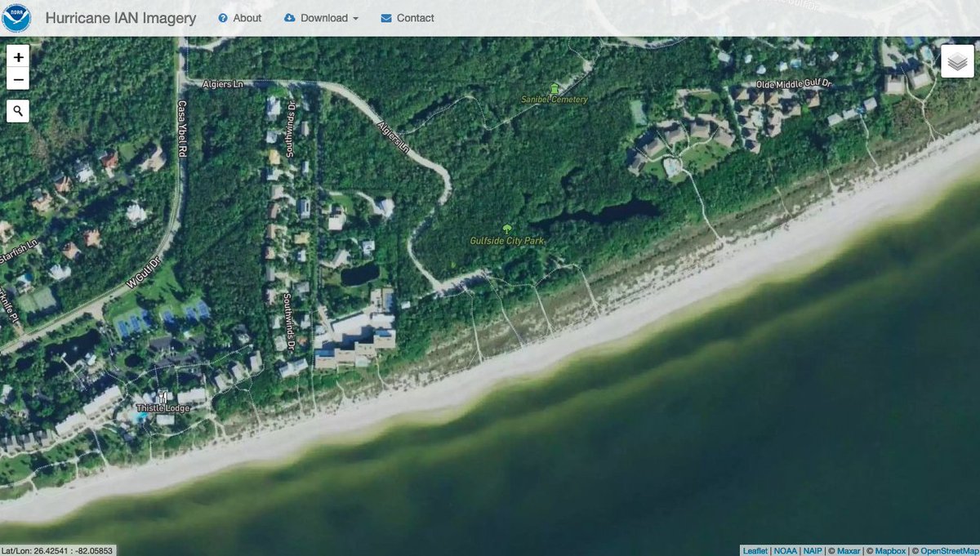Click the NOAA logo icon

[16, 17]
